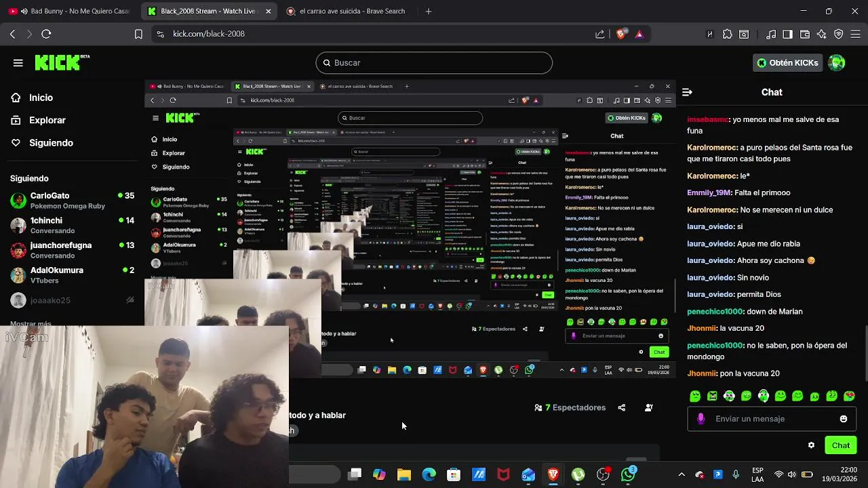
Task: Reload the Kick page
Action: tap(46, 34)
